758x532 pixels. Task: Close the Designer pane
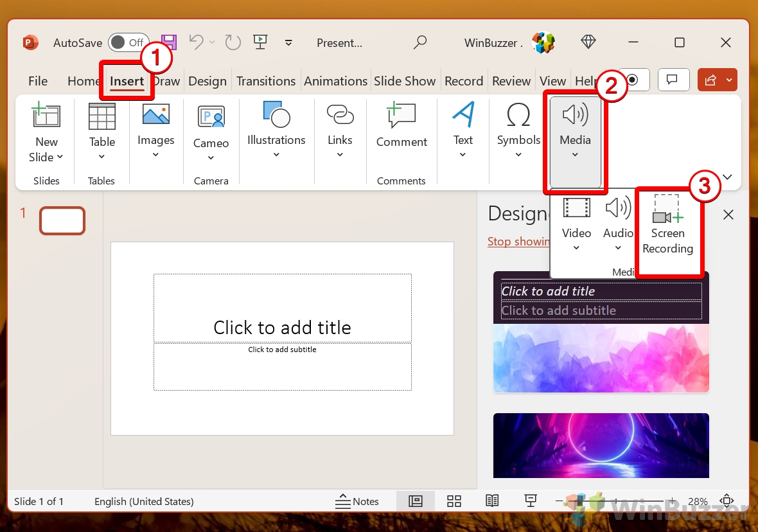click(x=728, y=215)
